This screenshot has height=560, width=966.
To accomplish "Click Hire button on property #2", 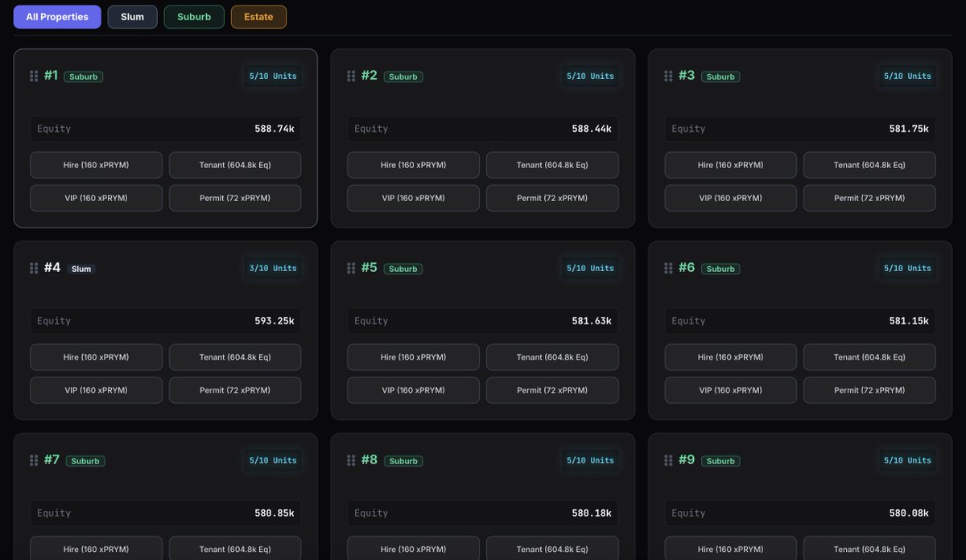I will click(x=414, y=165).
